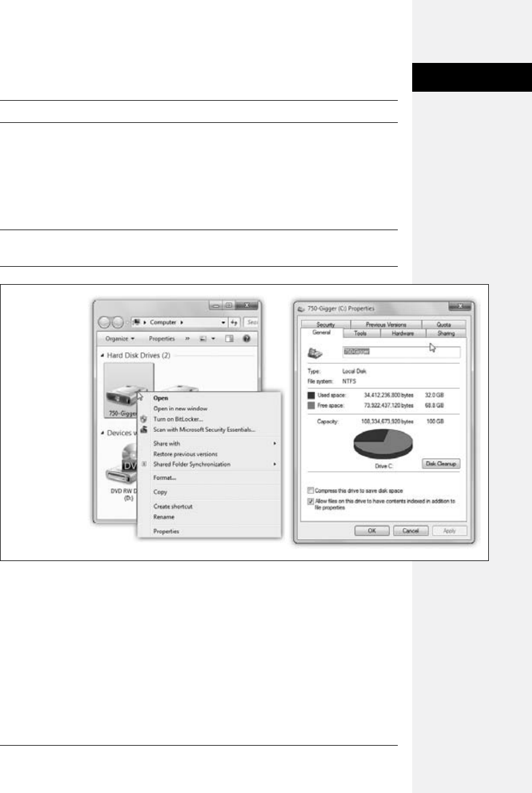Click the change-view icon in Explorer toolbar
532x793 pixels.
(204, 339)
